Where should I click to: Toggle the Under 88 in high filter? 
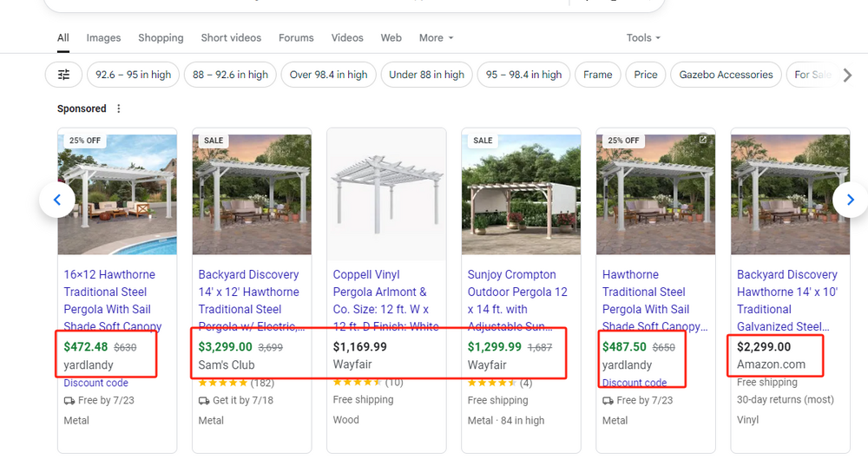[426, 75]
